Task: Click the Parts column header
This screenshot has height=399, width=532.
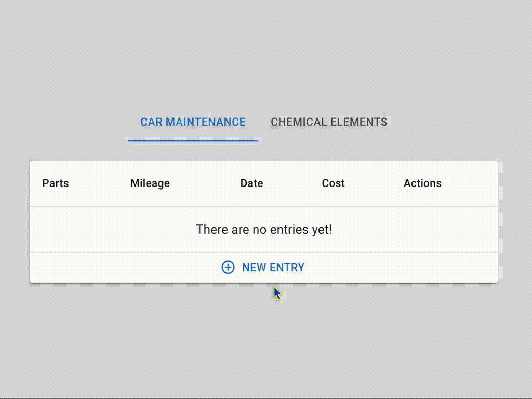Action: pos(55,183)
